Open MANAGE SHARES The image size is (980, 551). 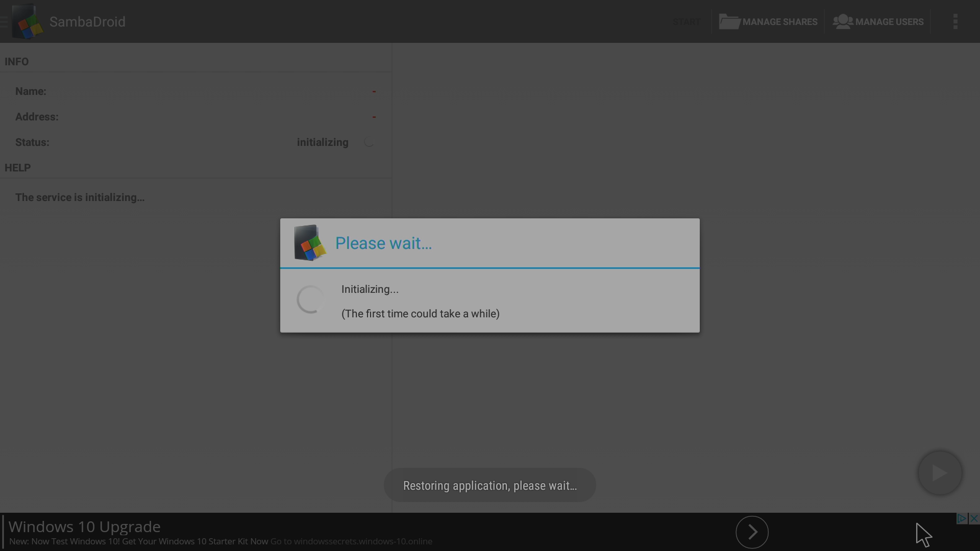pos(768,22)
